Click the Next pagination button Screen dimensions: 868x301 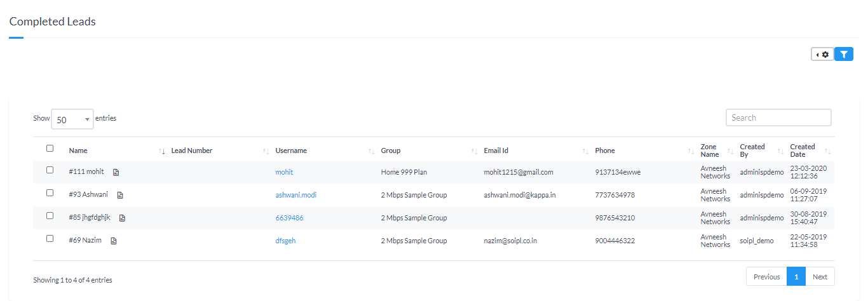(820, 277)
